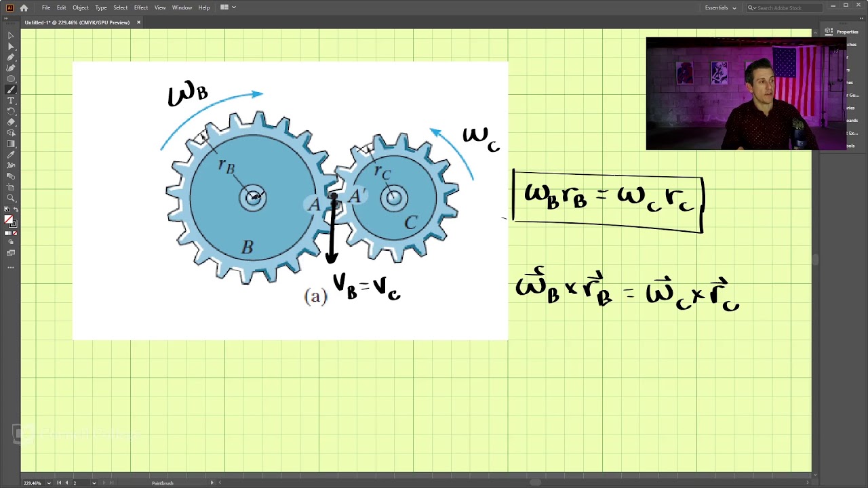Open the Object menu

pos(81,7)
